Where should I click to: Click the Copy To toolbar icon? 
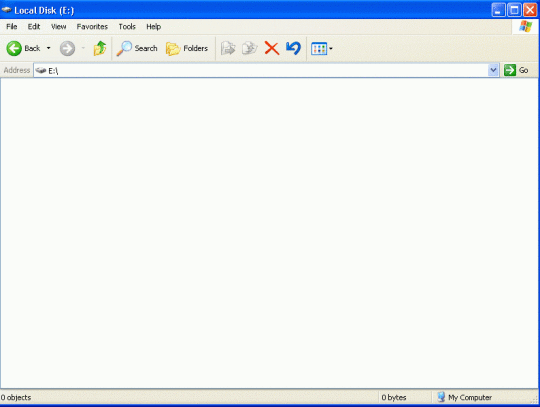[250, 48]
